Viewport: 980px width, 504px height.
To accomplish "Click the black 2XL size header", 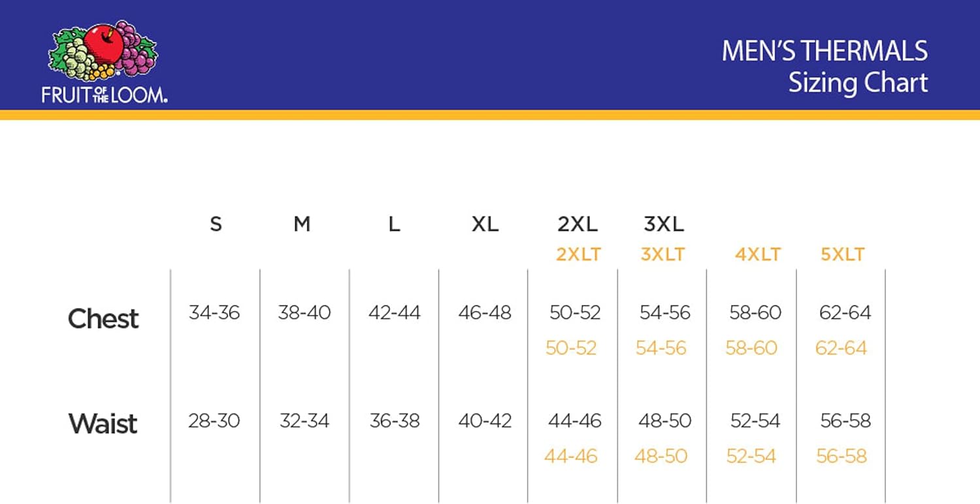I will 578,224.
